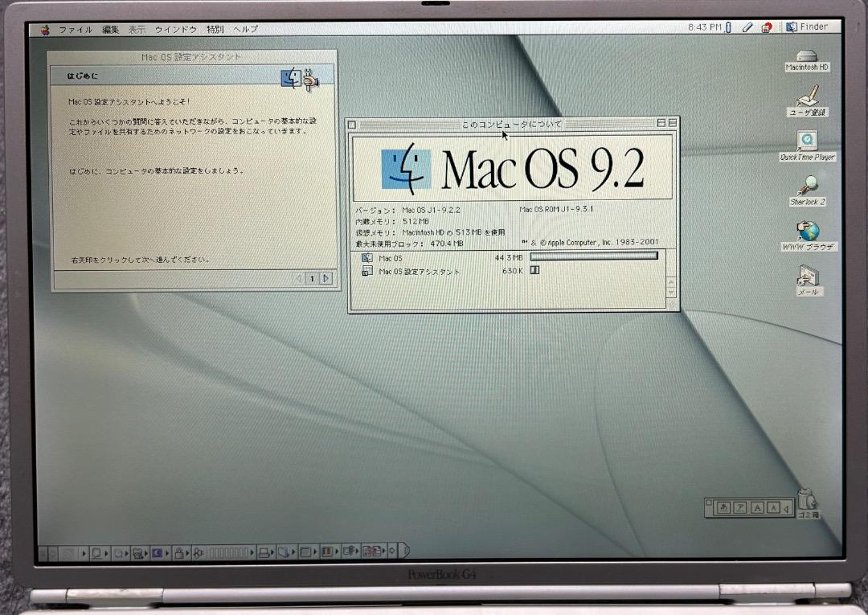Click the 8:43 PM clock in menu bar
Viewport: 868px width, 615px height.
(705, 27)
